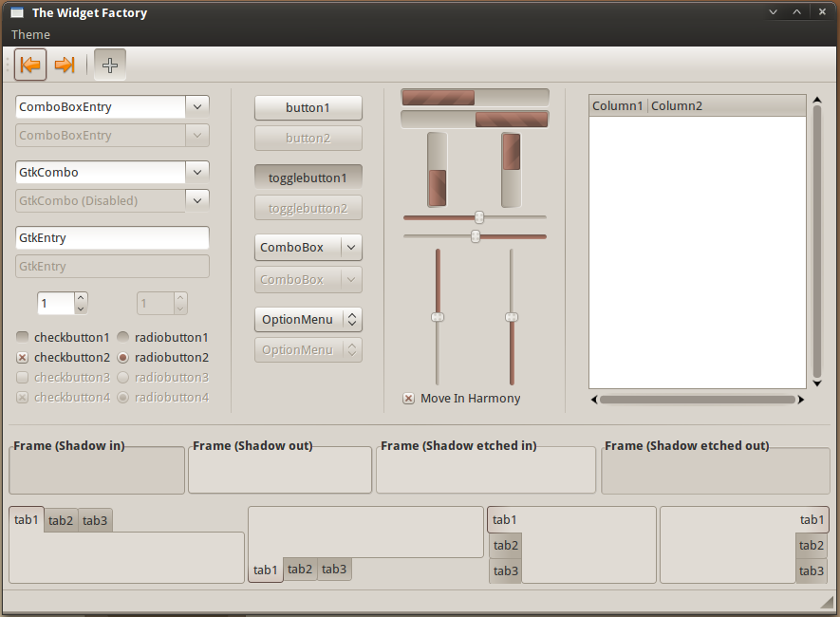Click the upper horizontal slider handle

(x=479, y=217)
